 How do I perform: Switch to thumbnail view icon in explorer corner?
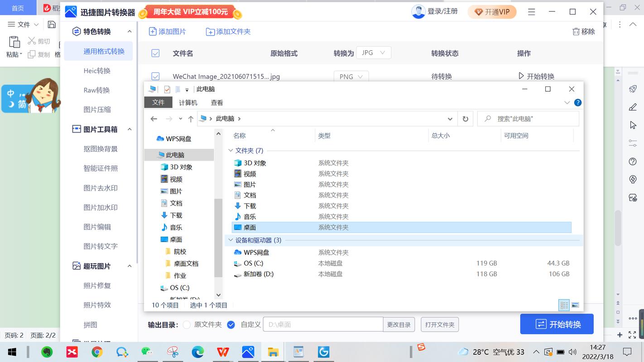576,305
